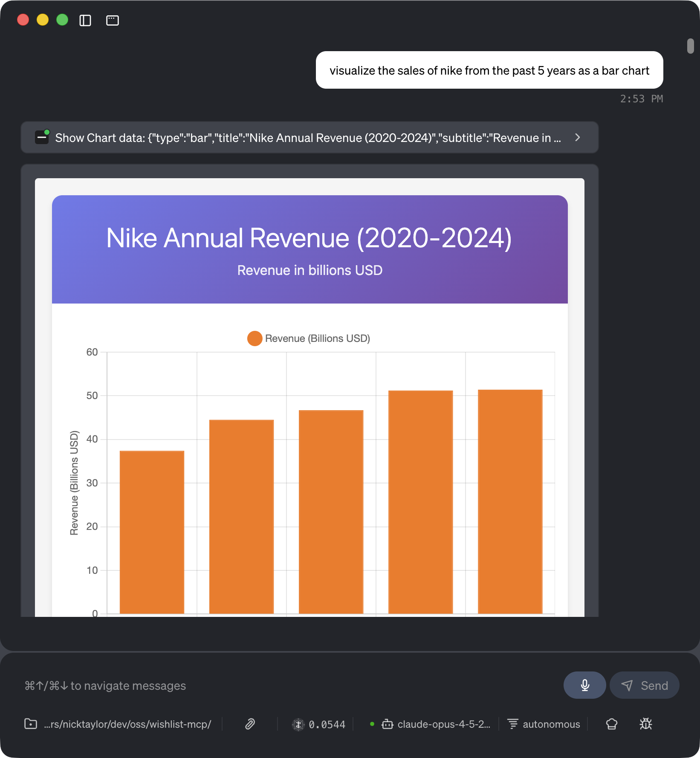Viewport: 700px width, 758px height.
Task: Open the attachment paperclip icon
Action: 249,724
